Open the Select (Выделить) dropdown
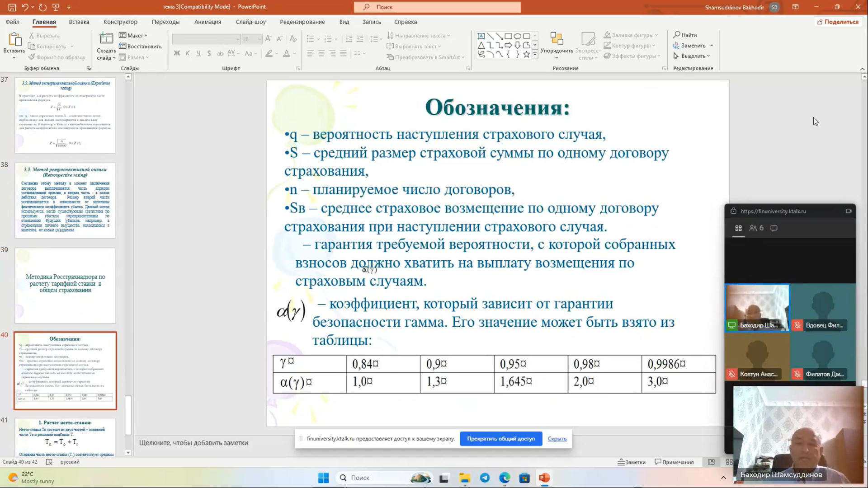This screenshot has width=868, height=488. click(x=692, y=56)
